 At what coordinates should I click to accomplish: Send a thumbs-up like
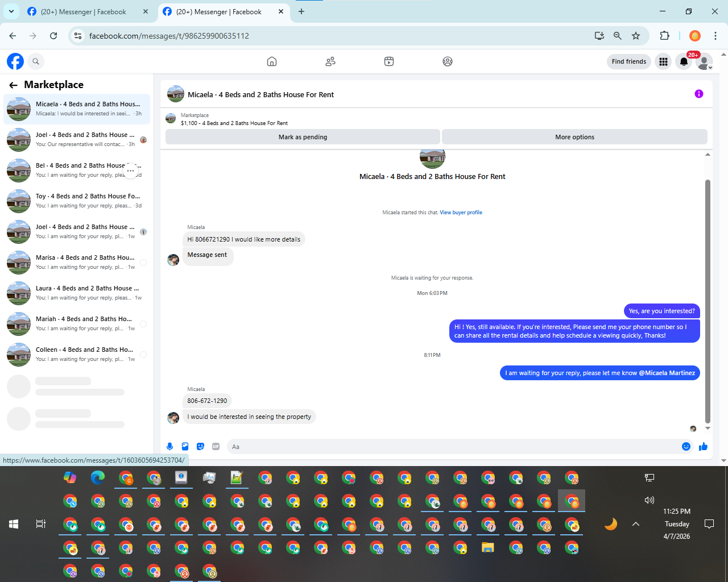click(x=703, y=447)
